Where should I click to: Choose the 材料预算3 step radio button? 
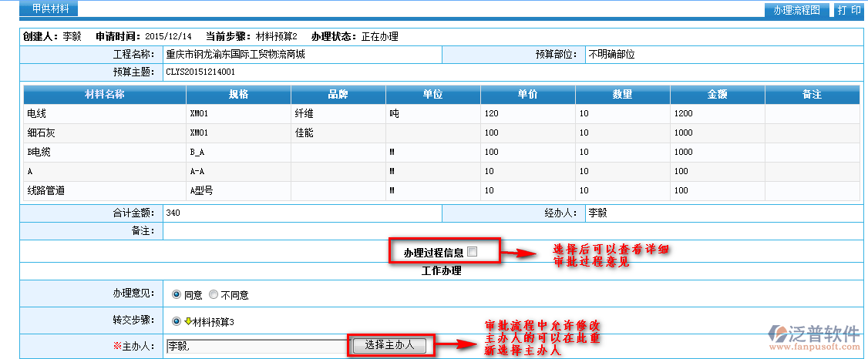(177, 321)
